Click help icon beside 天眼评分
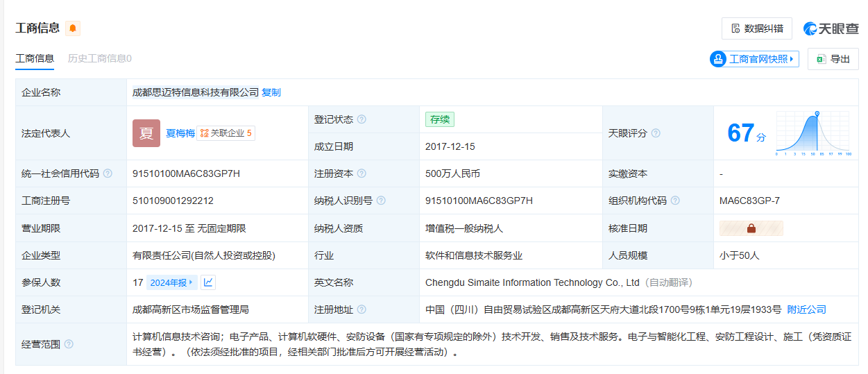This screenshot has height=374, width=868. (x=656, y=133)
